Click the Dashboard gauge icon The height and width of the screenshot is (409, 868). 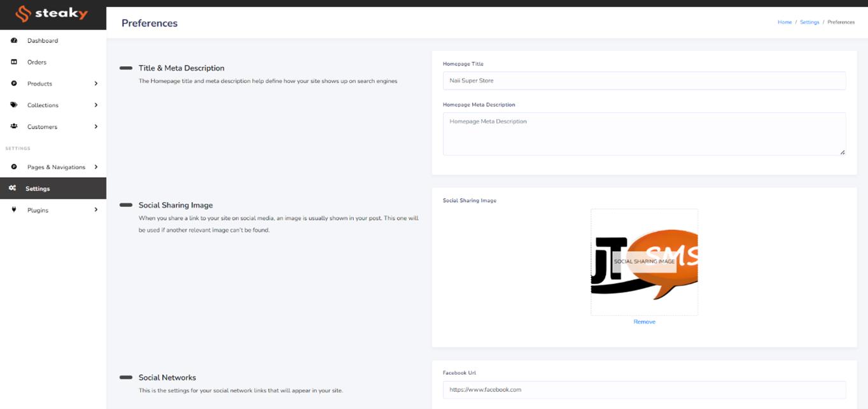(14, 41)
